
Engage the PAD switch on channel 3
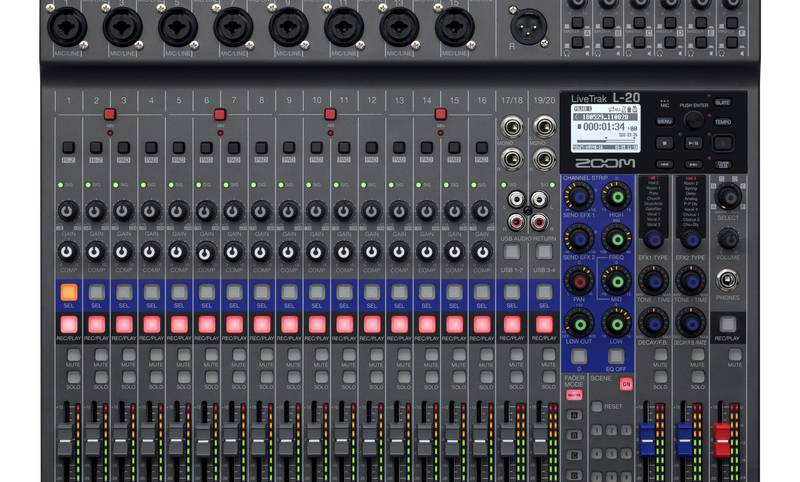(123, 148)
